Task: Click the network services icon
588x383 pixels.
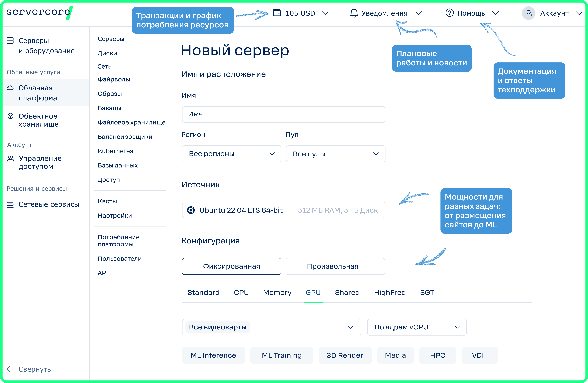Action: pos(10,204)
